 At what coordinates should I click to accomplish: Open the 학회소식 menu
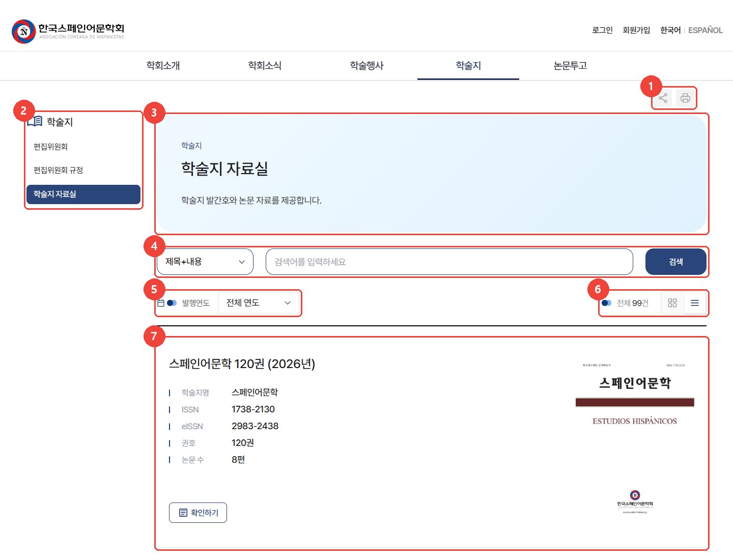click(265, 66)
